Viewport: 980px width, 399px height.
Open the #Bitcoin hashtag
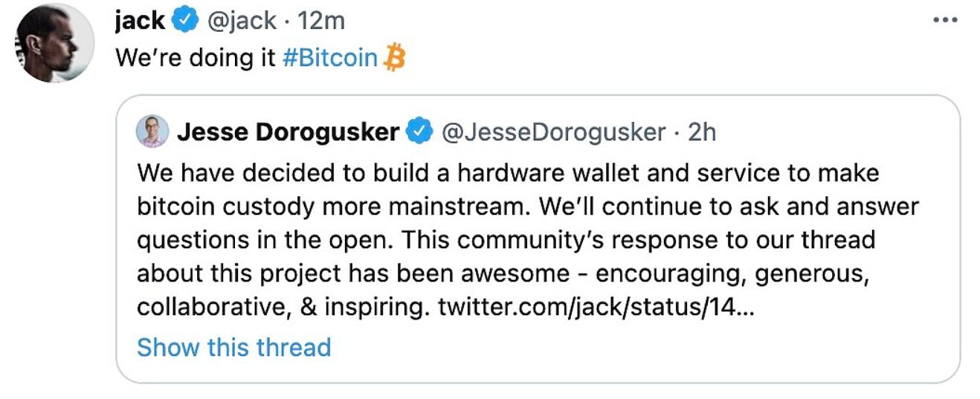click(330, 58)
